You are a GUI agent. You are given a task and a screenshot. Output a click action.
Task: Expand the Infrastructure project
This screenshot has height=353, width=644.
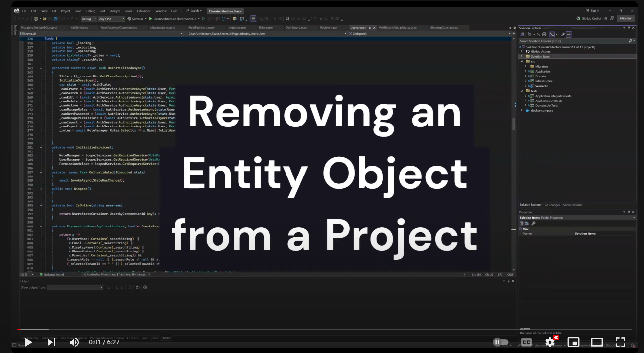click(x=525, y=81)
